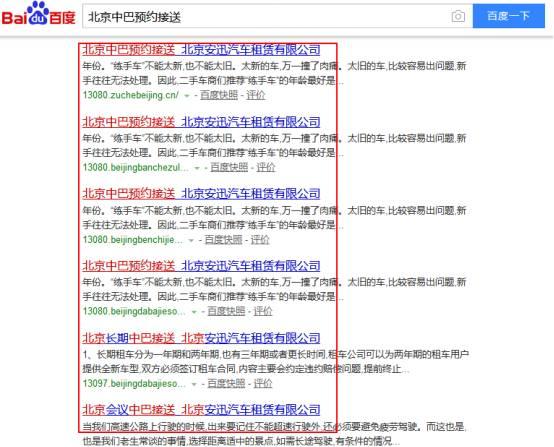Image resolution: width=554 pixels, height=447 pixels.
Task: Open first result titled 北京中巴预约接送
Action: point(201,50)
